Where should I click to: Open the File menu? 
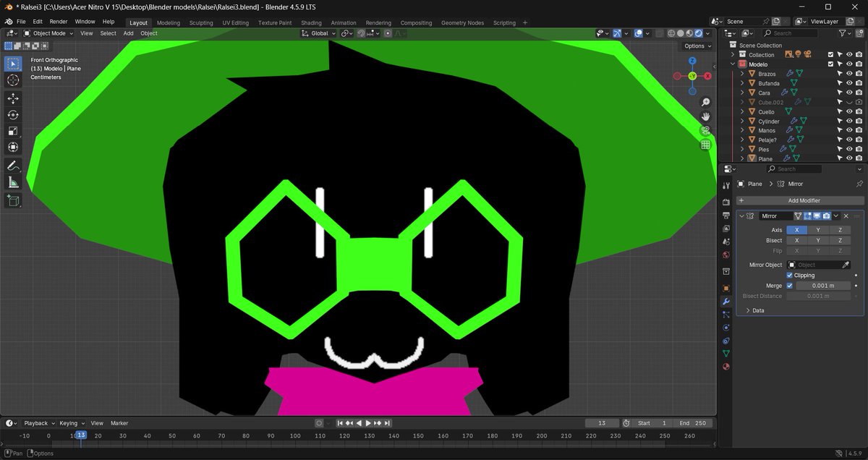21,22
